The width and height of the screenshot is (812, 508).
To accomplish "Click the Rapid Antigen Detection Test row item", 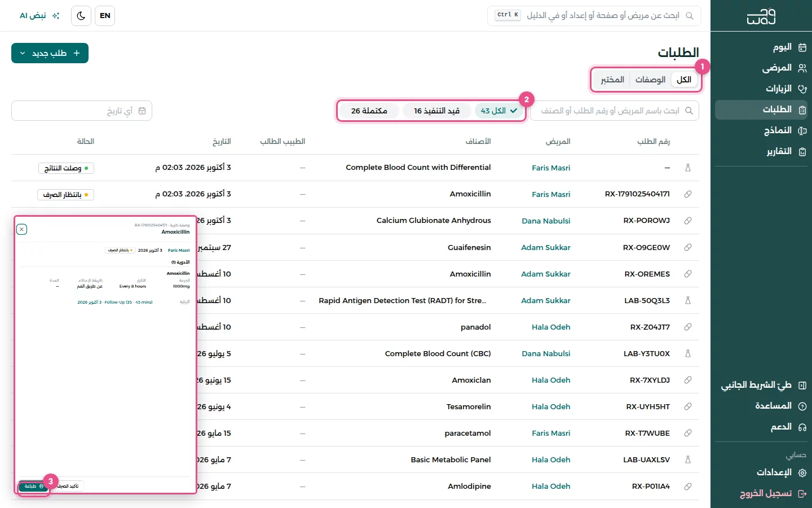I will point(402,300).
